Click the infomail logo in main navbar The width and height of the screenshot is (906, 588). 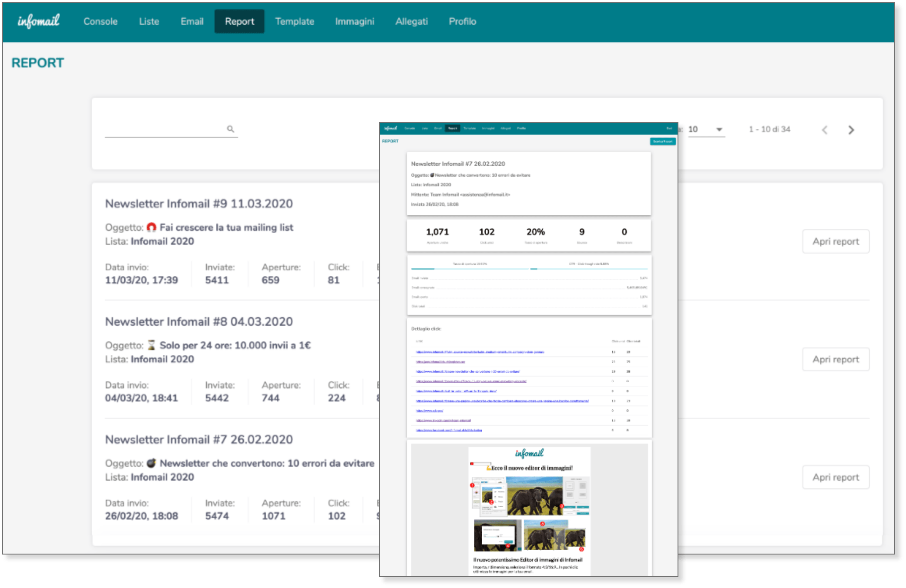[38, 21]
